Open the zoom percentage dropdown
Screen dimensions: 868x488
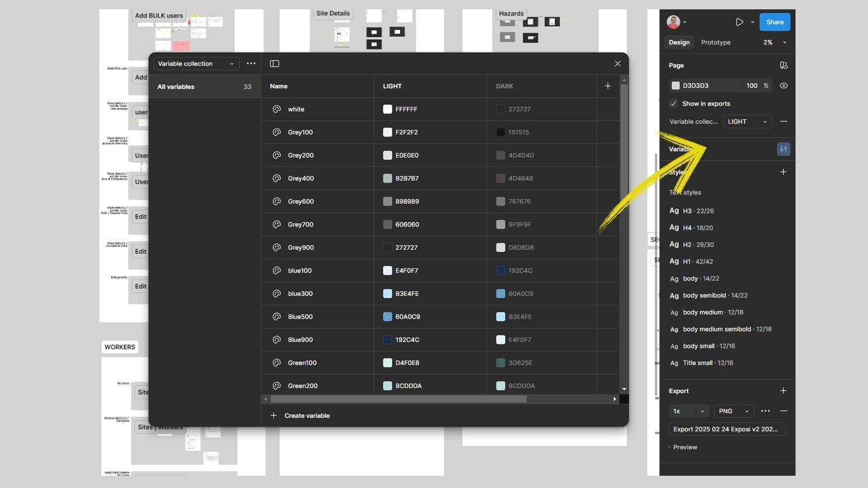click(784, 42)
